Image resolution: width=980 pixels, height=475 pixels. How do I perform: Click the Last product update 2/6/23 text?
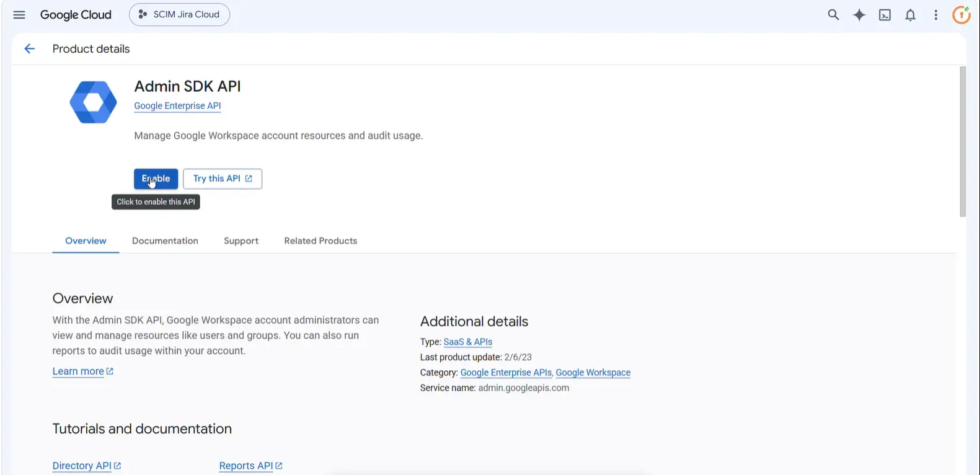(476, 357)
